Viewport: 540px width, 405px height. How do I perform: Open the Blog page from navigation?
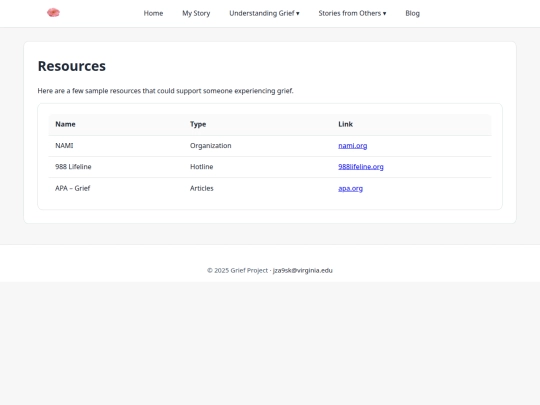(412, 13)
